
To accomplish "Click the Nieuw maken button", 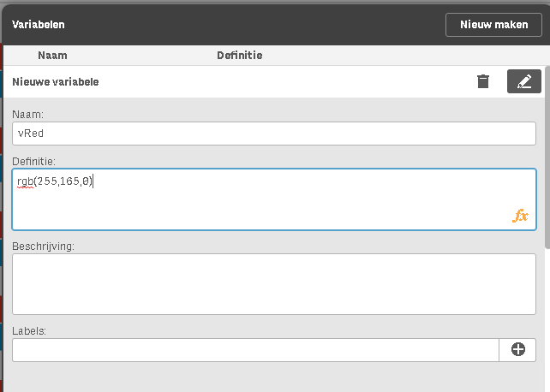I will click(493, 25).
